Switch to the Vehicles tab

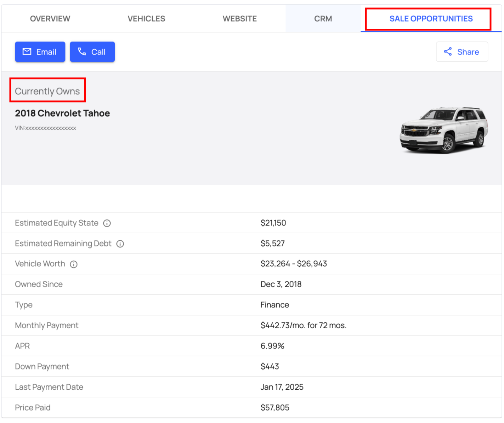(x=146, y=19)
